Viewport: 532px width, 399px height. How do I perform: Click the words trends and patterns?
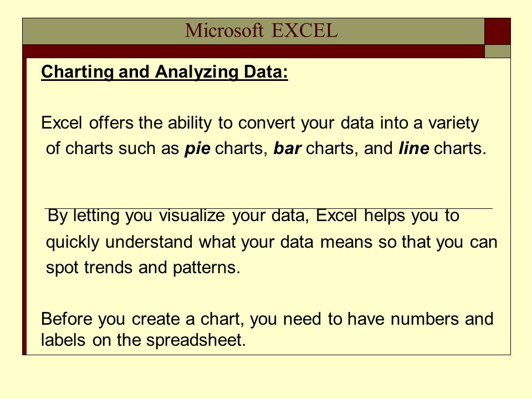point(162,268)
